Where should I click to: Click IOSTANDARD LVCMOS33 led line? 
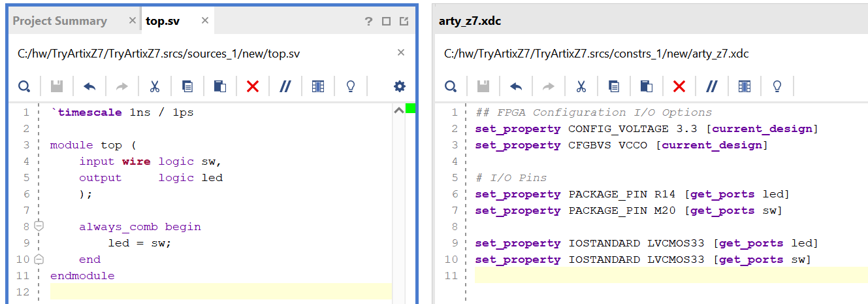coord(647,243)
